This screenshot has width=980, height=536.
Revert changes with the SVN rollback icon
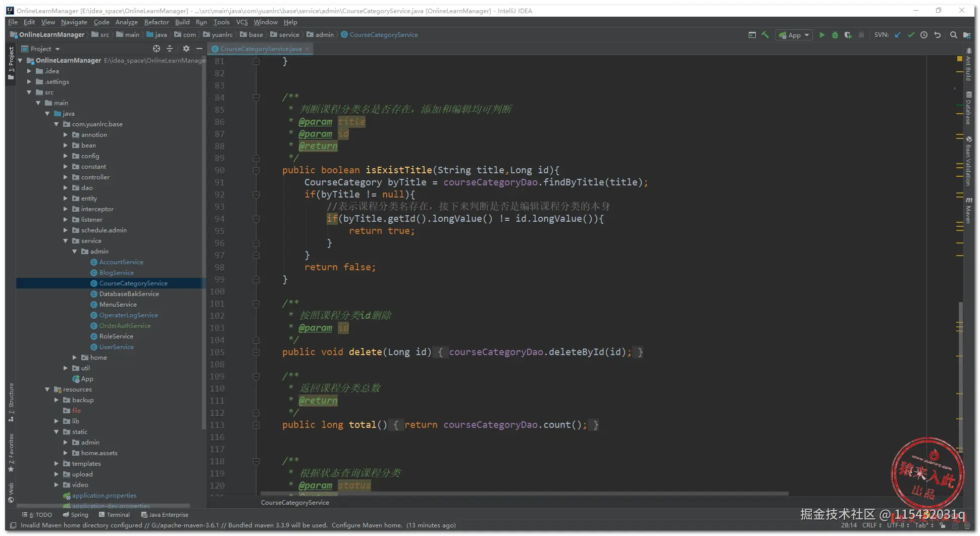pyautogui.click(x=938, y=35)
